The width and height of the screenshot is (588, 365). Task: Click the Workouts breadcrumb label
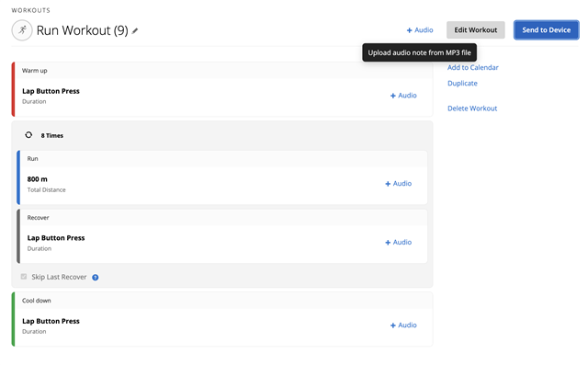pos(30,10)
